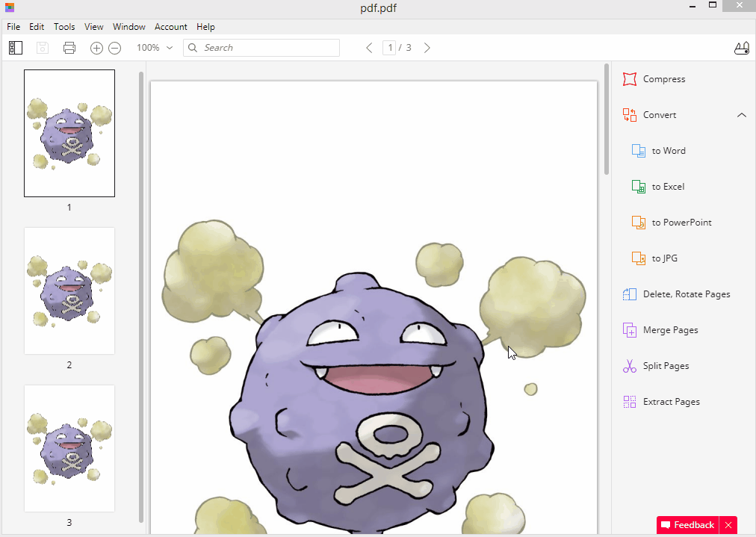Screen dimensions: 756x537
Task: Open the Feedback button
Action: click(x=687, y=525)
